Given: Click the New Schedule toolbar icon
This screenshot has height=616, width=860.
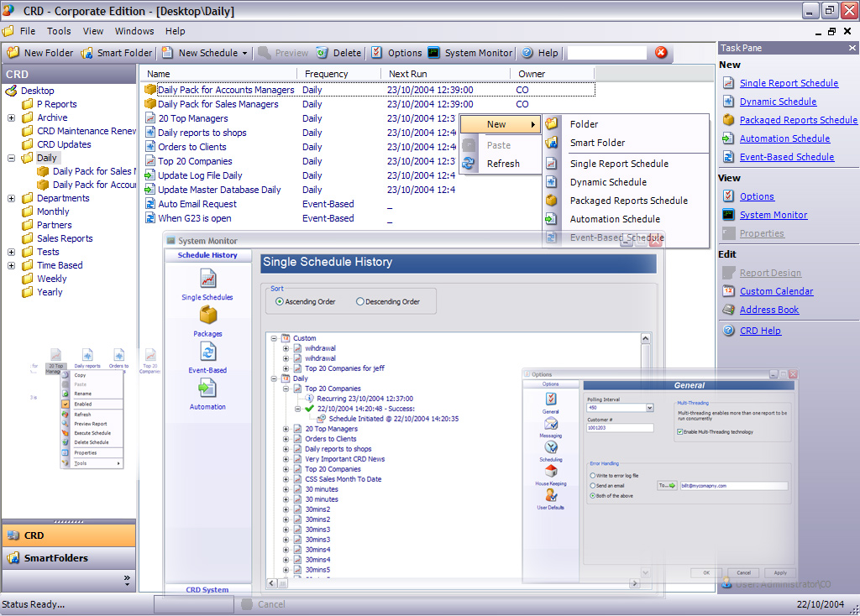Looking at the screenshot, I should click(167, 53).
